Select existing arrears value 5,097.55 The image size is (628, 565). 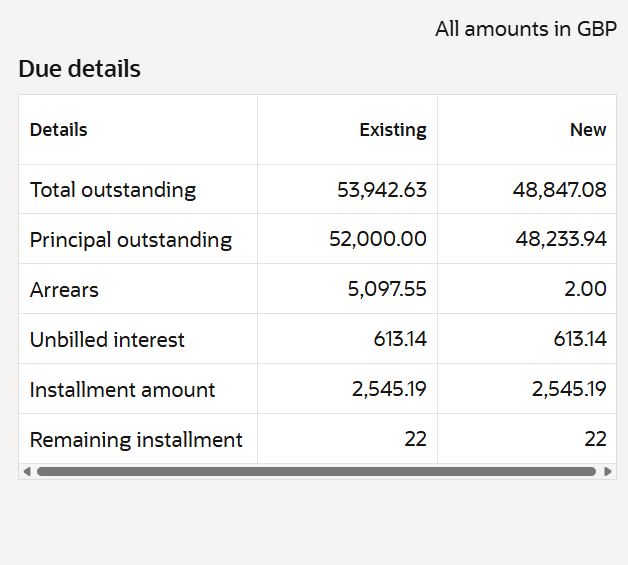coord(387,290)
